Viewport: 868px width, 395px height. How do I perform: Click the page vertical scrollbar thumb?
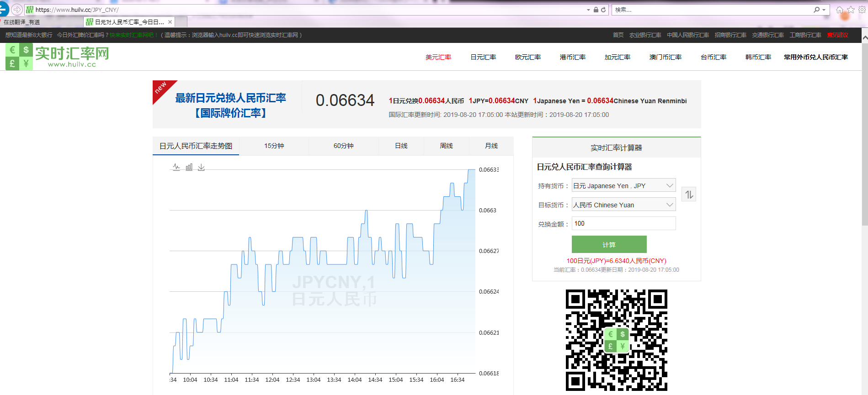click(x=864, y=135)
